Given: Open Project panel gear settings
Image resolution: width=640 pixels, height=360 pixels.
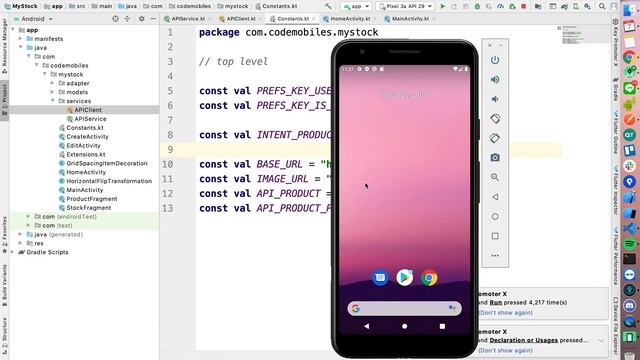Looking at the screenshot, I should pyautogui.click(x=142, y=19).
